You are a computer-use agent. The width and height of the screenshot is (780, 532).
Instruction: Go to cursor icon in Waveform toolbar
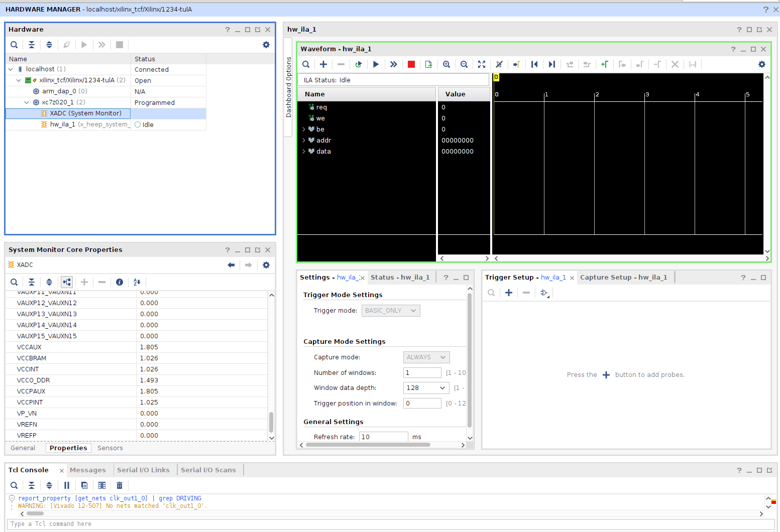click(517, 64)
